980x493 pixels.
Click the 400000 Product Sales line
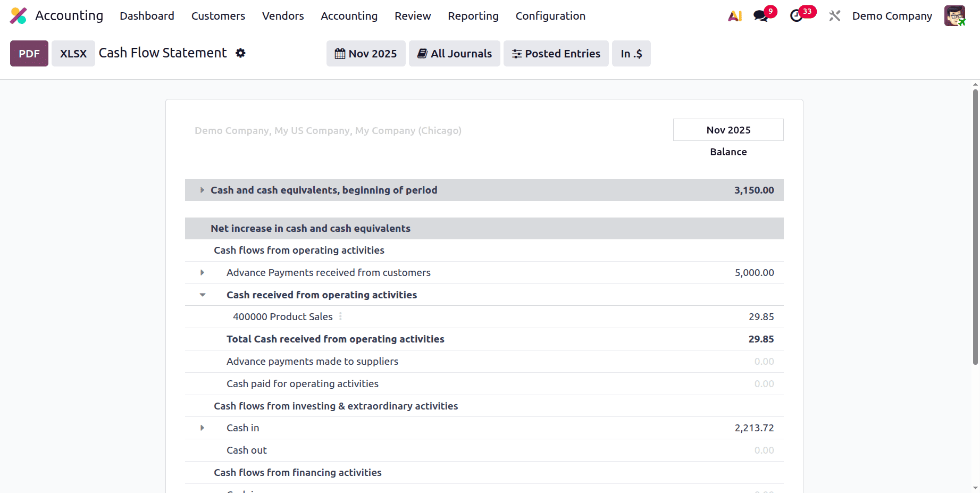pyautogui.click(x=283, y=316)
